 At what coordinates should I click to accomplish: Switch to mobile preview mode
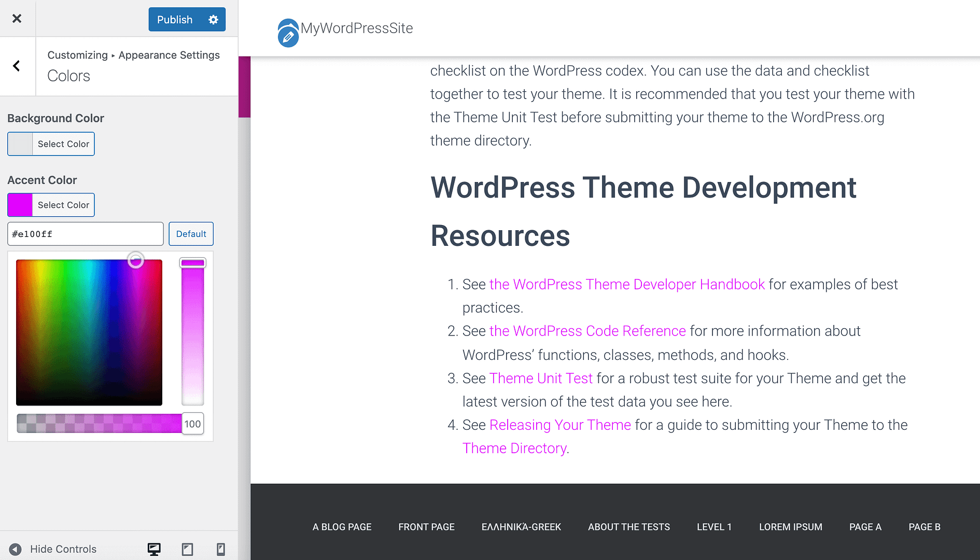click(x=220, y=549)
